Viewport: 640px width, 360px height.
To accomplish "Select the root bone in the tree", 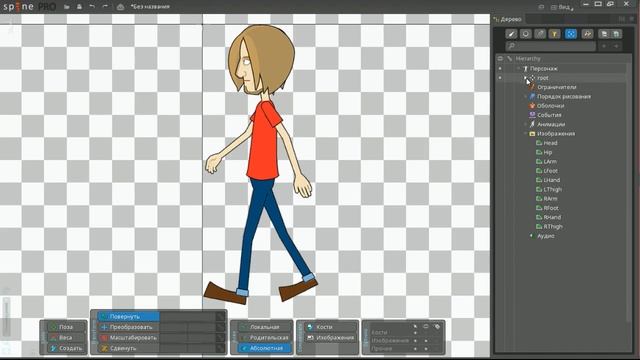I will pos(542,78).
